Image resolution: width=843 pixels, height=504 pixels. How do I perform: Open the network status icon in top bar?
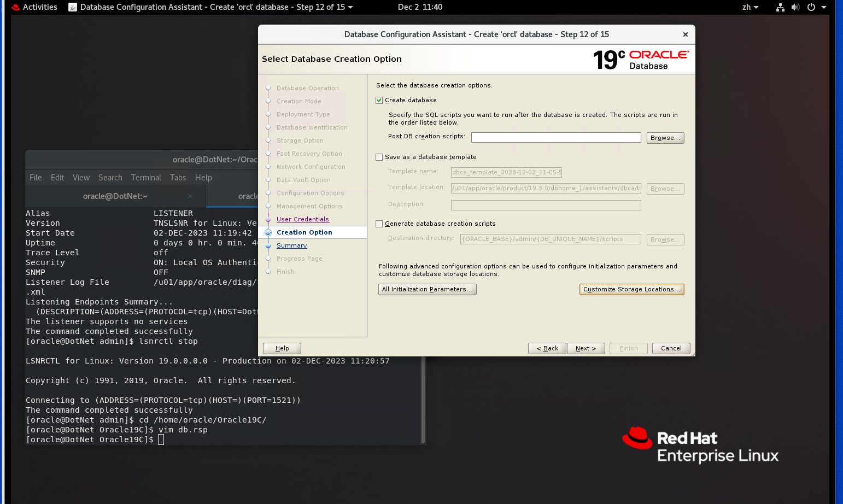point(780,7)
